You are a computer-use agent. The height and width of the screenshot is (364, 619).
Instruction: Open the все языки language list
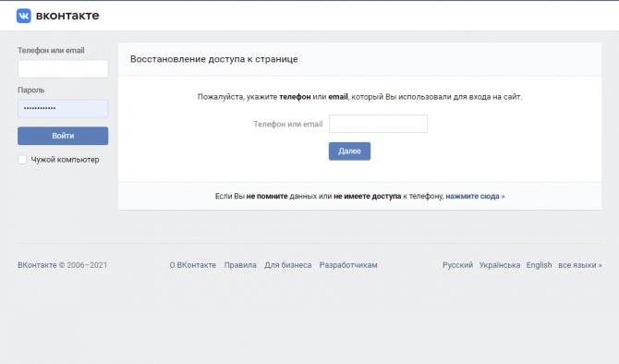point(580,265)
